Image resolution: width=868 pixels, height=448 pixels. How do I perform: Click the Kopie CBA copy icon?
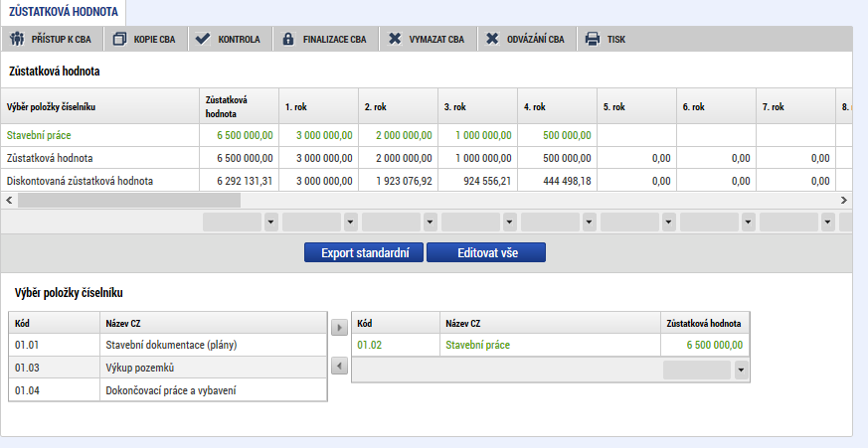coord(119,39)
